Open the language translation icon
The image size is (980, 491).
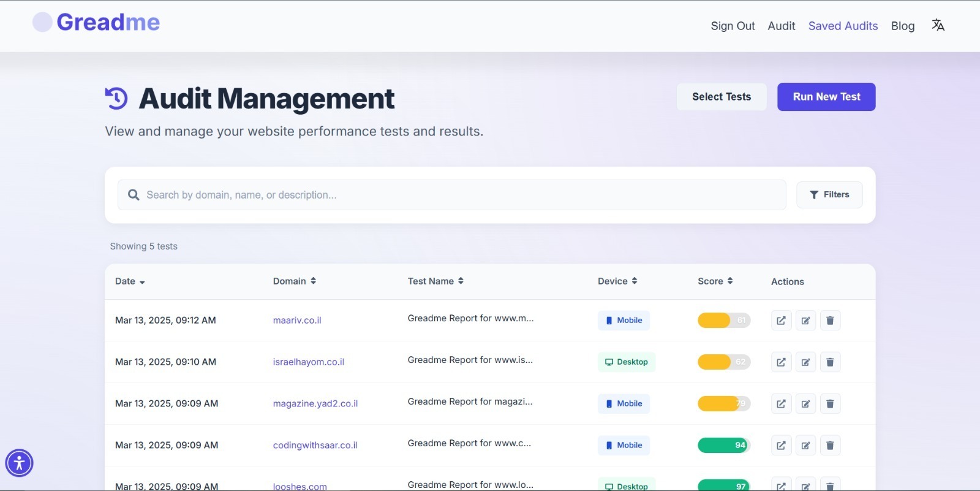(x=938, y=25)
